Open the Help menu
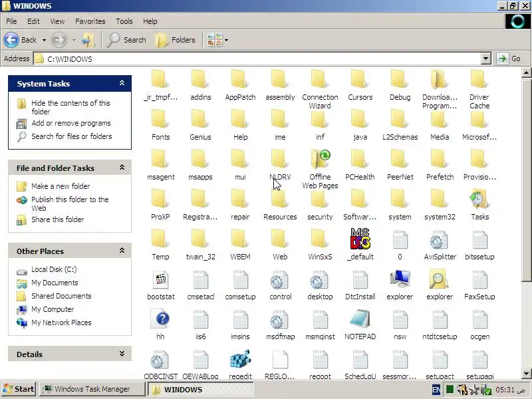The width and height of the screenshot is (532, 399). click(x=150, y=21)
